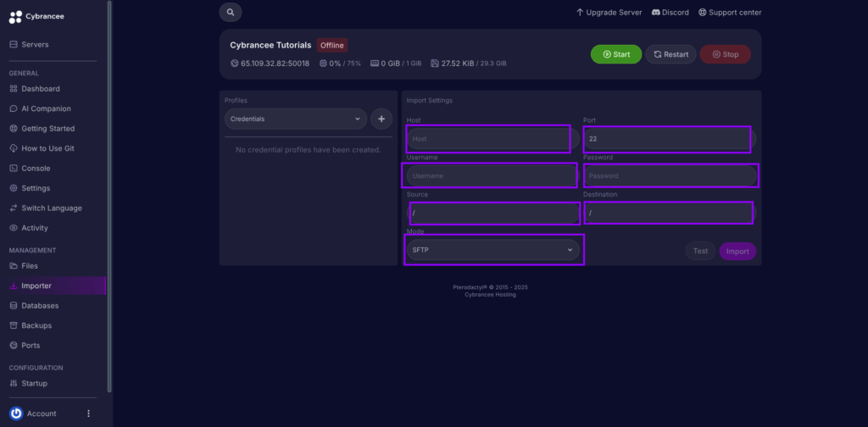This screenshot has width=868, height=427.
Task: Click the Cybrancee logo icon
Action: (x=15, y=17)
